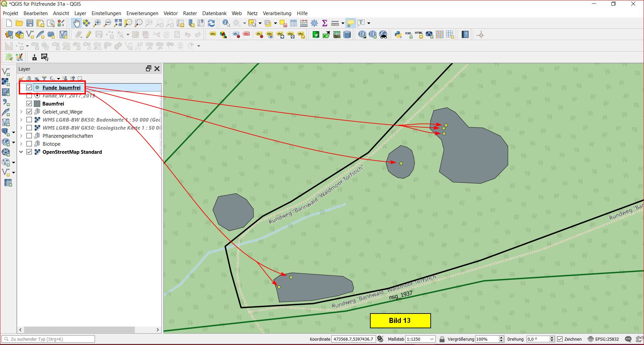Collapse the OpenStreetMap Standard layer
This screenshot has height=345, width=644.
click(21, 152)
